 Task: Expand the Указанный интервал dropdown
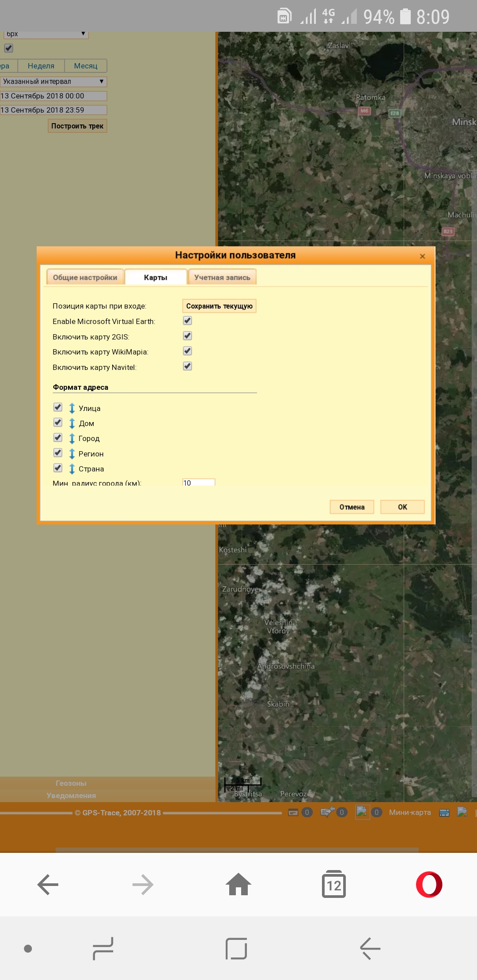click(x=53, y=82)
